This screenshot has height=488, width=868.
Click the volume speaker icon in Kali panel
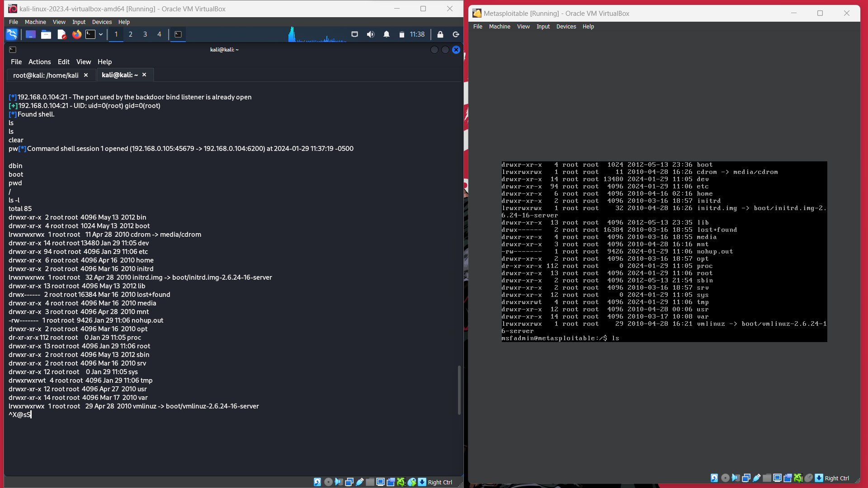(370, 34)
